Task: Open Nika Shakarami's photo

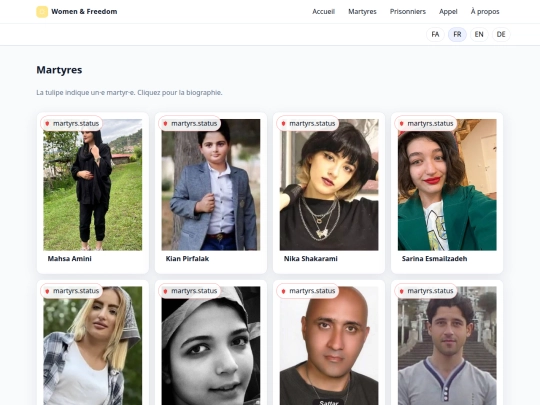Action: [x=329, y=185]
